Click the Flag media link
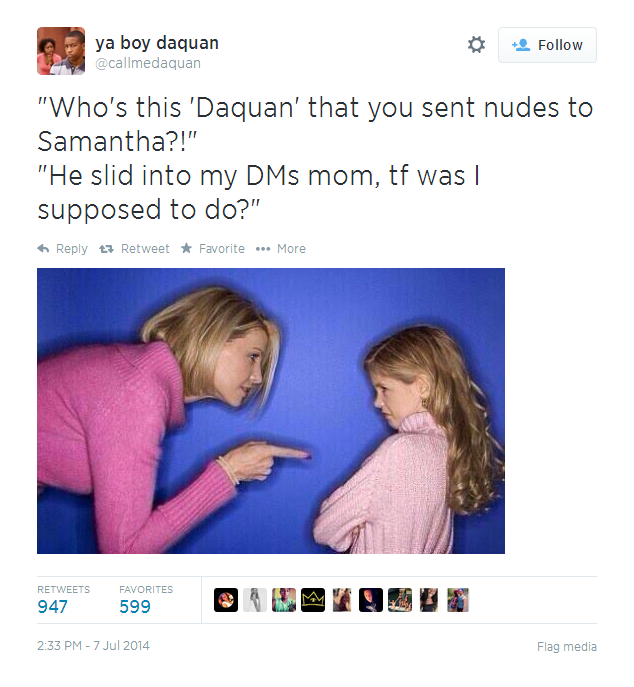Screen dimensions: 634x687 pyautogui.click(x=567, y=647)
